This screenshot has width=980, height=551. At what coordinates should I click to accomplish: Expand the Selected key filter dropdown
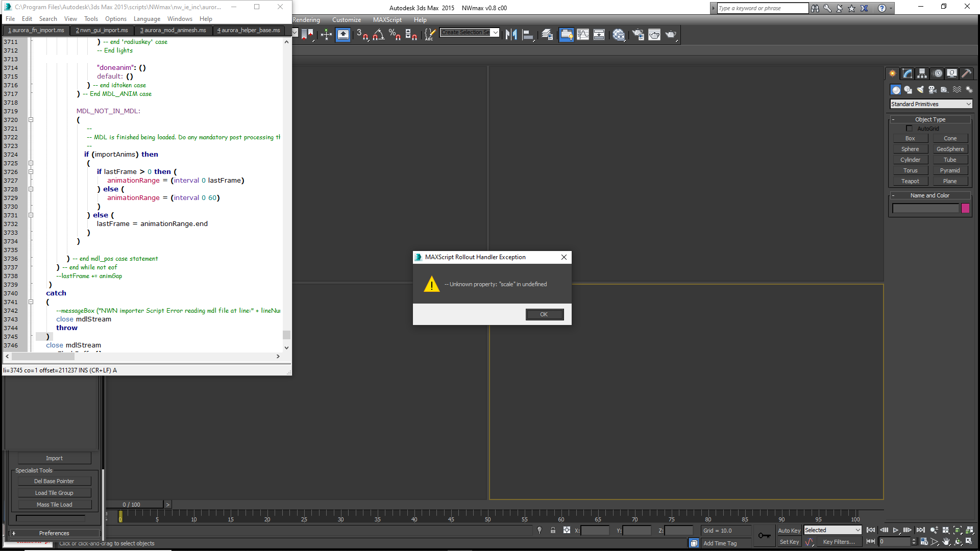[x=832, y=531]
